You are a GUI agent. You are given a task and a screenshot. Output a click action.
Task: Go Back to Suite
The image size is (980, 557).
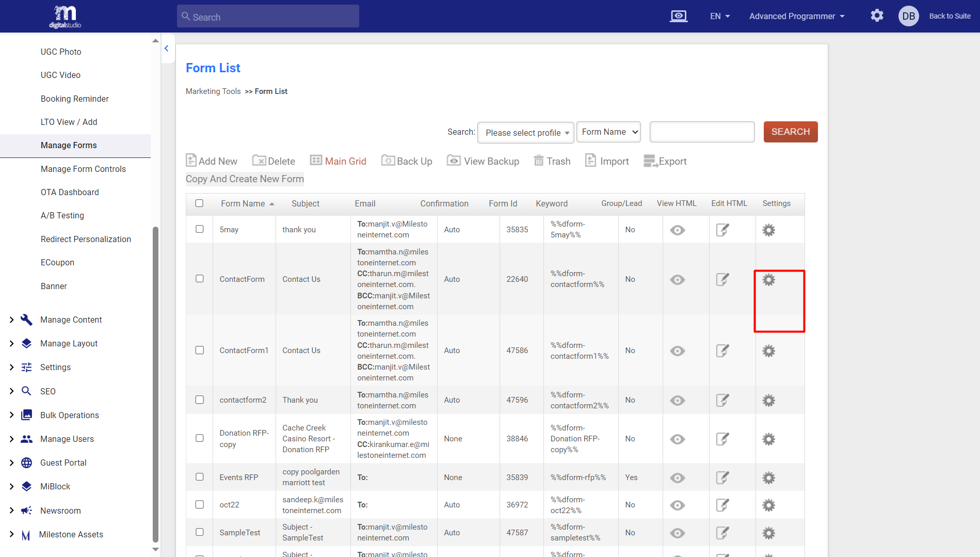(x=950, y=16)
